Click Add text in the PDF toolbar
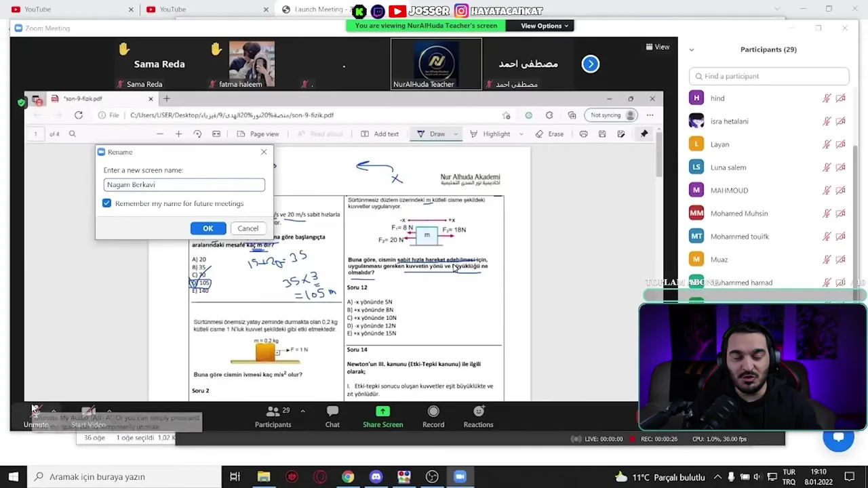 (380, 134)
